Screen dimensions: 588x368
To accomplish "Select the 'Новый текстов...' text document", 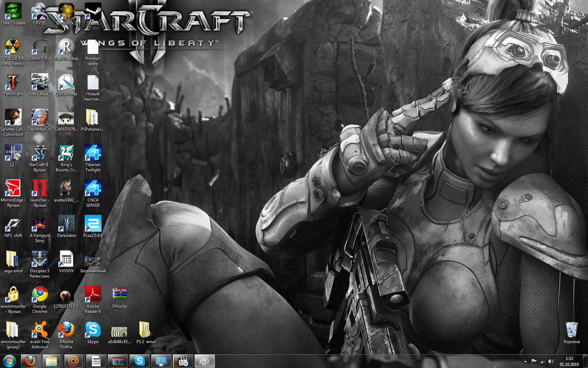I will [x=93, y=87].
